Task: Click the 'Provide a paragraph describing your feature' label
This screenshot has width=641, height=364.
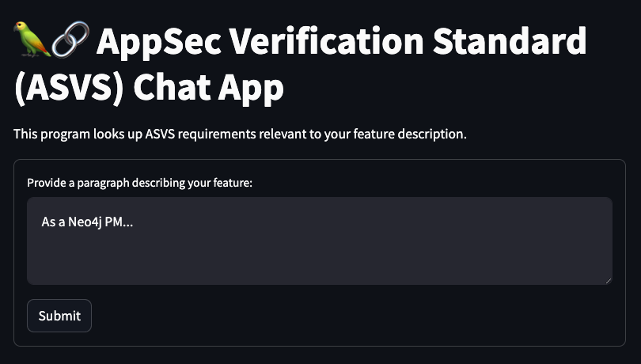Action: pyautogui.click(x=140, y=183)
